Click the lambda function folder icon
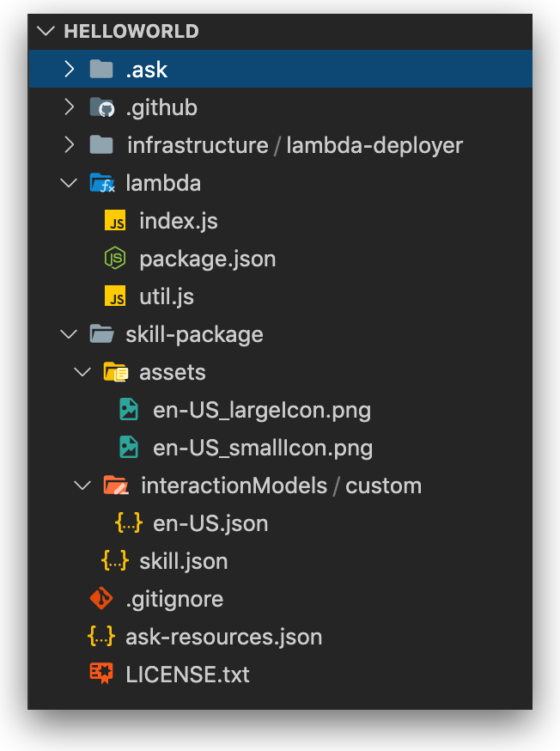The width and height of the screenshot is (560, 751). point(101,183)
